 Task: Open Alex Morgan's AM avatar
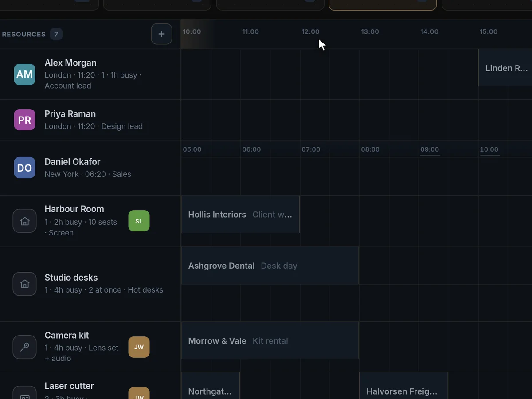coord(24,74)
